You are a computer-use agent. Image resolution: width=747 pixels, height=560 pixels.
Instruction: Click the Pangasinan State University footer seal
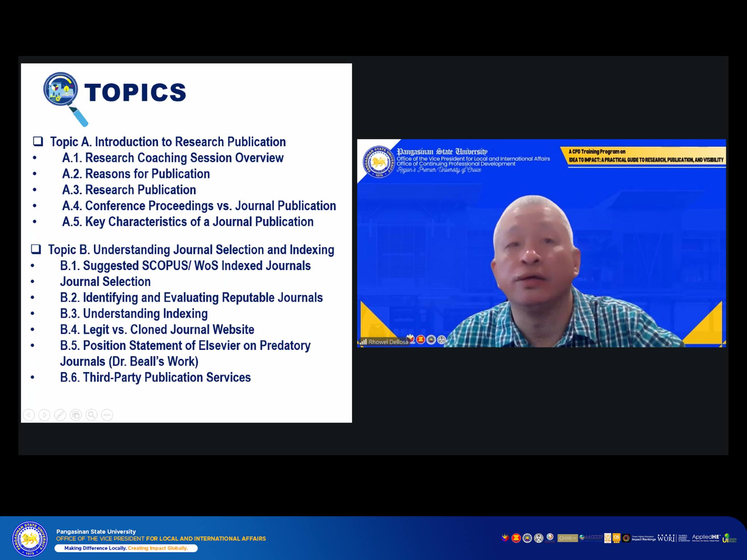click(x=30, y=539)
